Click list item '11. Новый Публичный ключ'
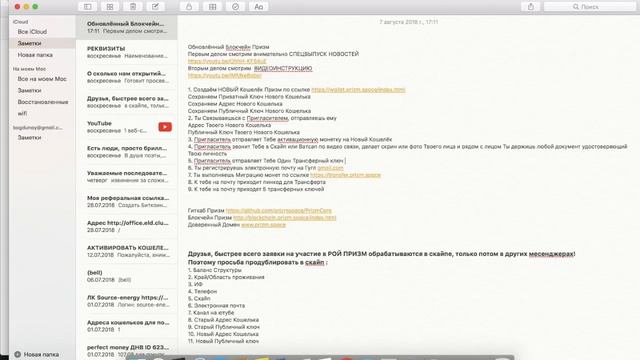640x360 pixels. [x=223, y=341]
